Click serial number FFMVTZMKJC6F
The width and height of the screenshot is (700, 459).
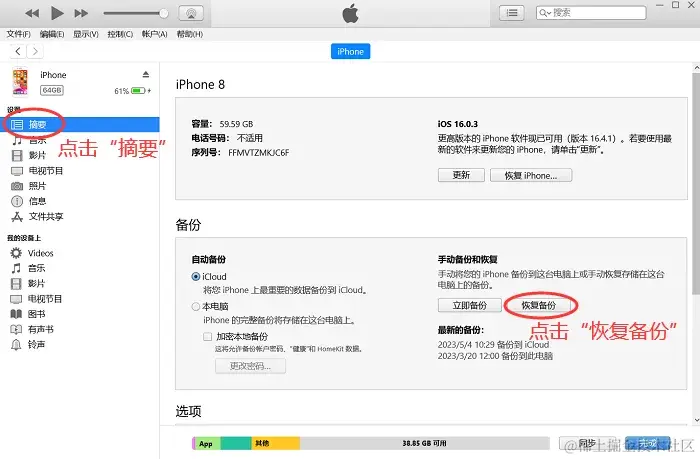click(258, 153)
